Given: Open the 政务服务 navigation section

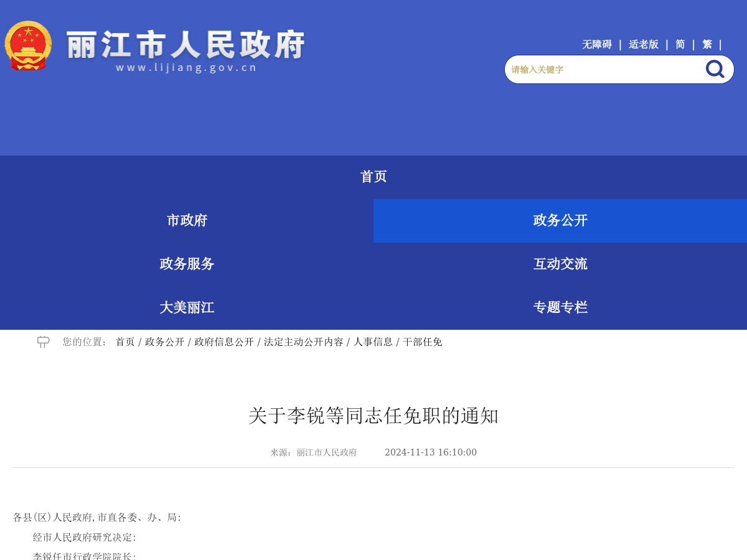Looking at the screenshot, I should coord(186,264).
